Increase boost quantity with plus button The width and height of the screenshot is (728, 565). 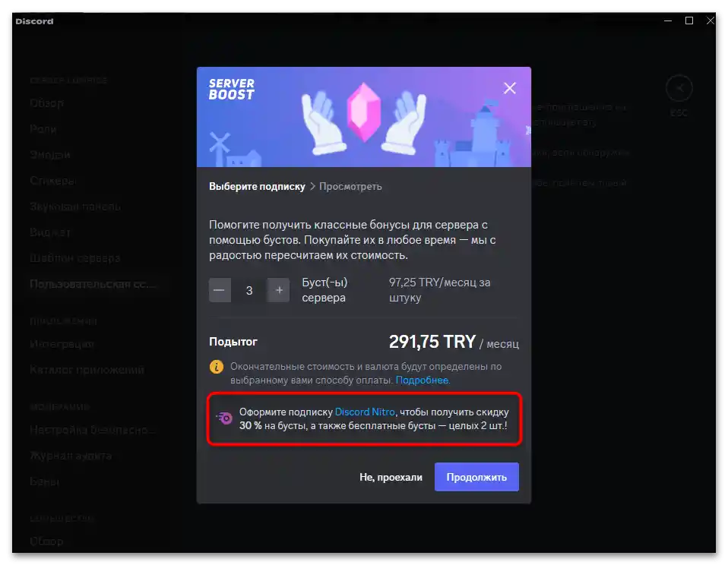(279, 290)
